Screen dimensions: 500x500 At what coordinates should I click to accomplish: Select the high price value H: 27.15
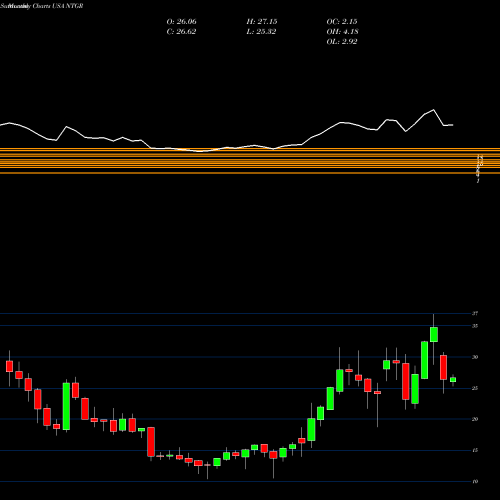point(262,22)
